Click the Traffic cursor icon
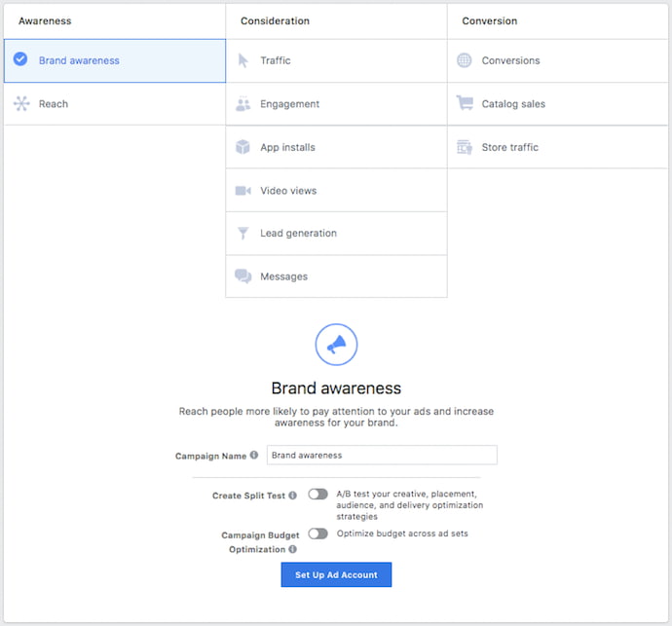672x626 pixels. [243, 60]
